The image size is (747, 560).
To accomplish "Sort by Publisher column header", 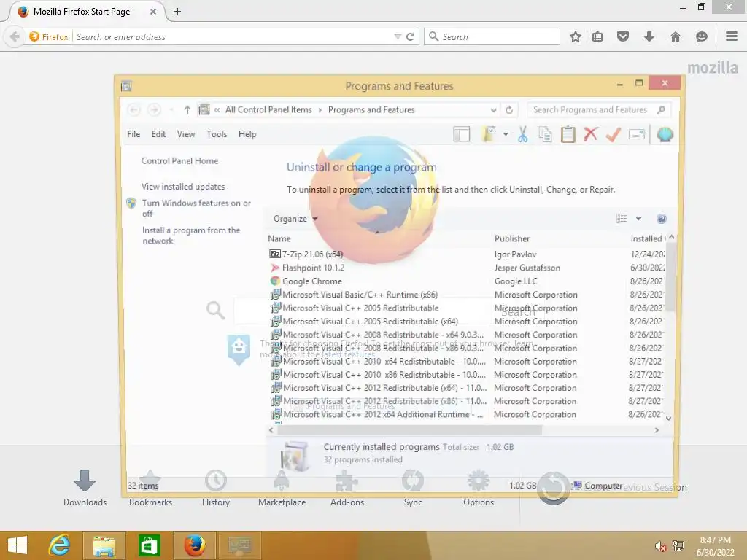I will pos(512,238).
